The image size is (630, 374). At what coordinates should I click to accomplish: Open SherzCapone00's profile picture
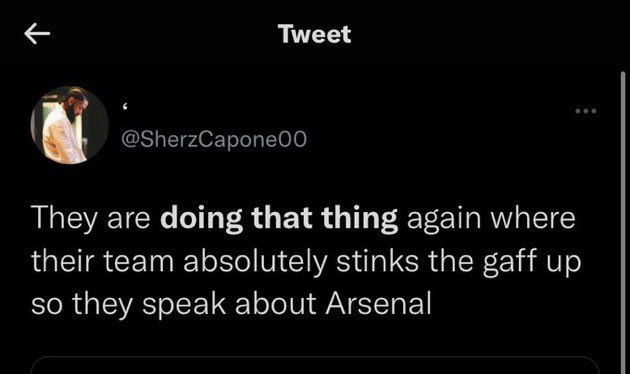70,125
